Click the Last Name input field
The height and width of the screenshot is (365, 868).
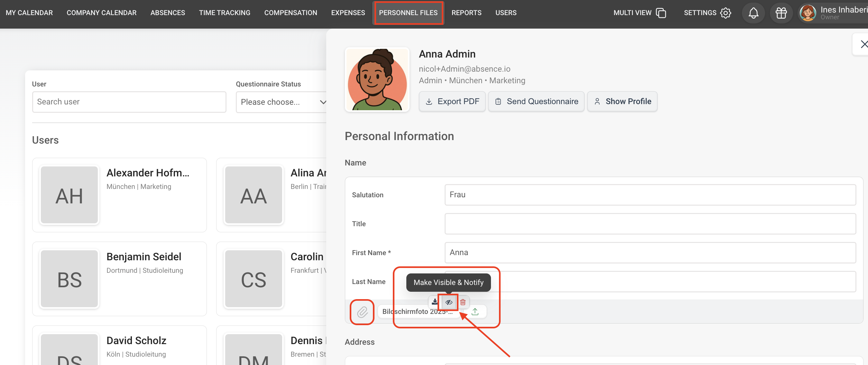pyautogui.click(x=650, y=281)
